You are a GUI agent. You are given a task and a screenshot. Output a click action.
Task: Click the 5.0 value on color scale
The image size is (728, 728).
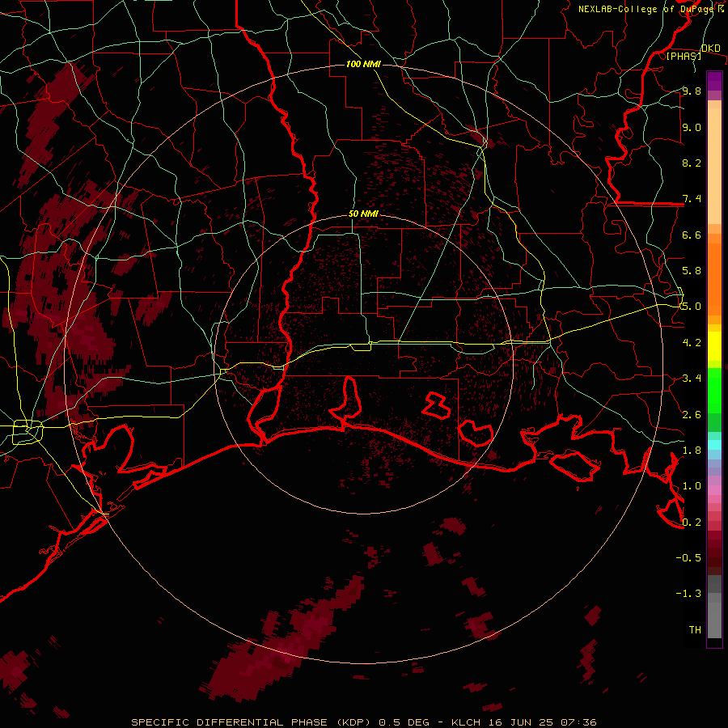692,307
